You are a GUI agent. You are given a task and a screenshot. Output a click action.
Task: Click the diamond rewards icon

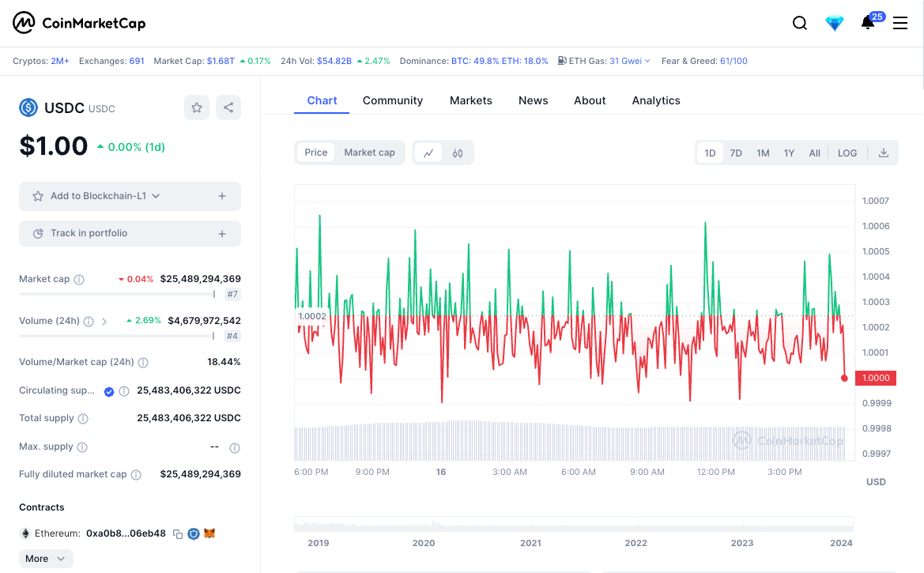pos(835,23)
